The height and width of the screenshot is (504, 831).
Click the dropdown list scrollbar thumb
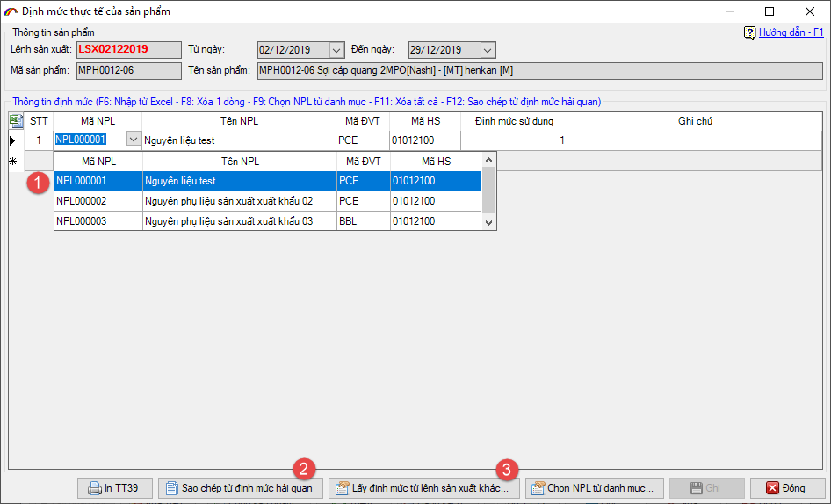coord(488,190)
